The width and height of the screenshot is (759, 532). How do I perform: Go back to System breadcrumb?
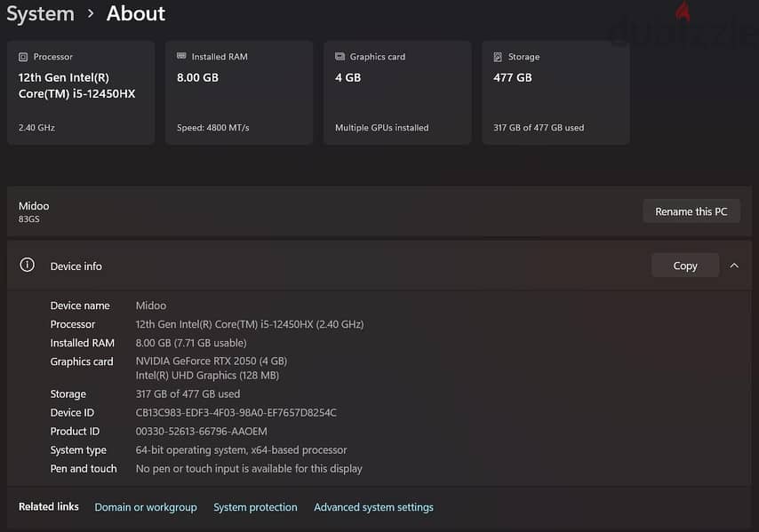pos(40,13)
